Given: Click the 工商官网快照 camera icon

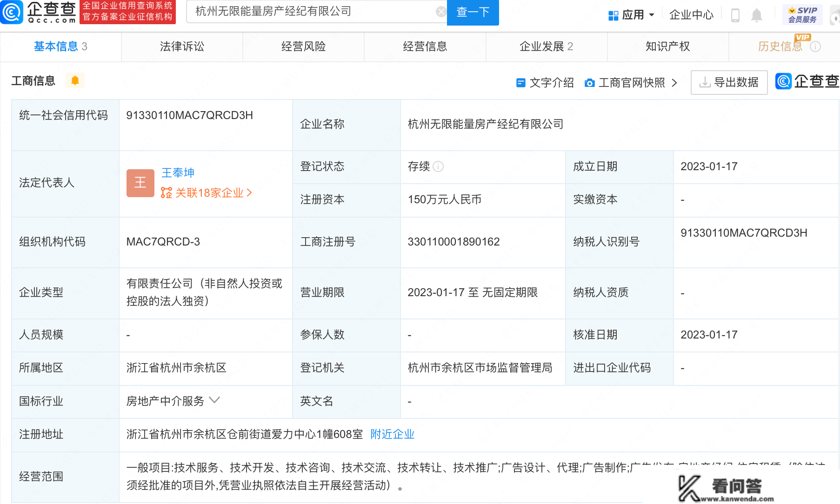Looking at the screenshot, I should (x=589, y=83).
